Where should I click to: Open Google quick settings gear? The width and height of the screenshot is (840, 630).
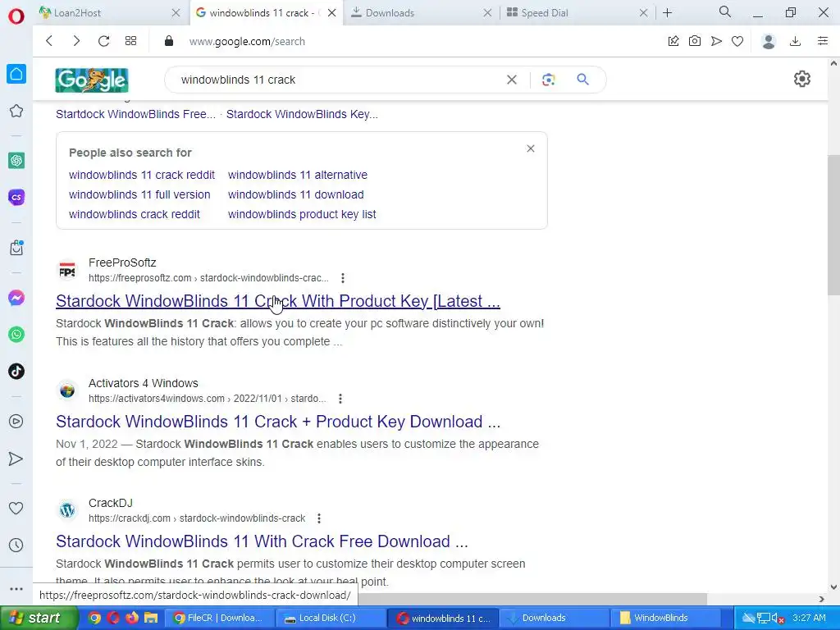click(802, 79)
